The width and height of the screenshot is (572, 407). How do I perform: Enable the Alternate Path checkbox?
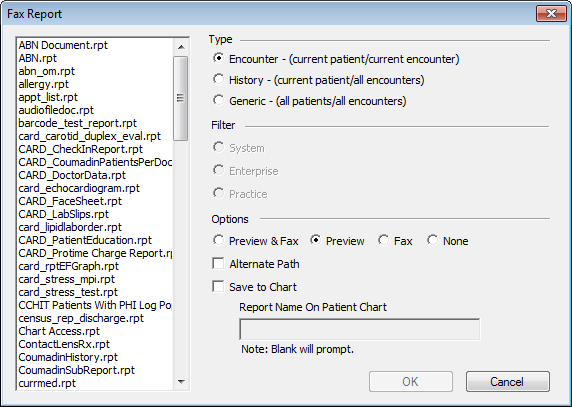[x=218, y=263]
